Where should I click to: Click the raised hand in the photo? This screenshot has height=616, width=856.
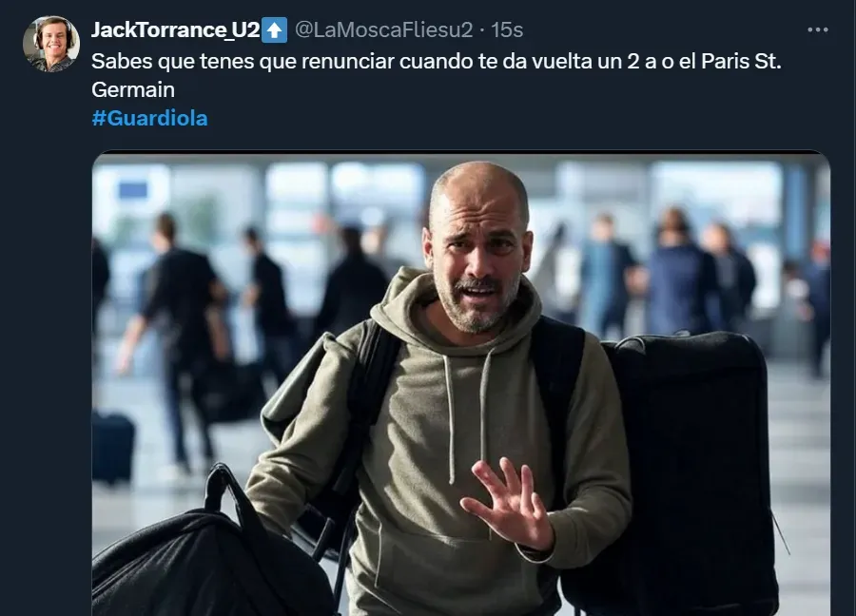pyautogui.click(x=507, y=505)
